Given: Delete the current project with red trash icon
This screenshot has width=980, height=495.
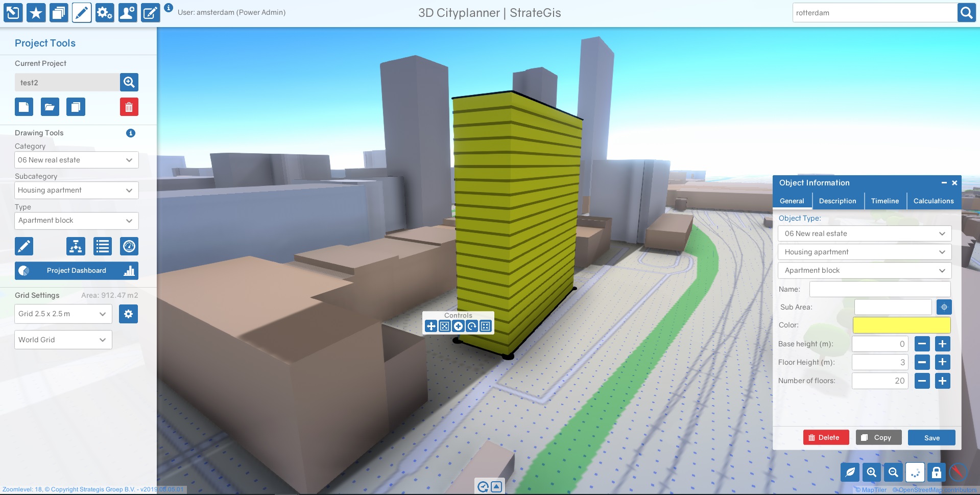Looking at the screenshot, I should coord(129,107).
